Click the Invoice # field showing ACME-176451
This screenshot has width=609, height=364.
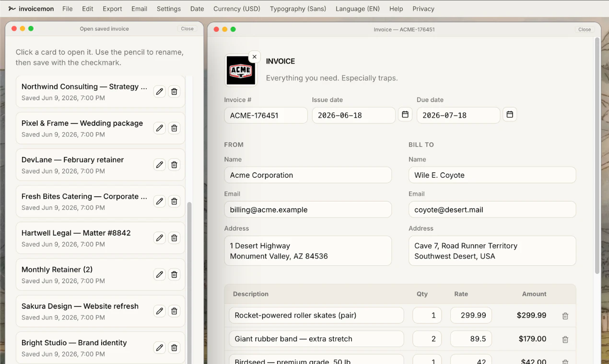coord(266,115)
